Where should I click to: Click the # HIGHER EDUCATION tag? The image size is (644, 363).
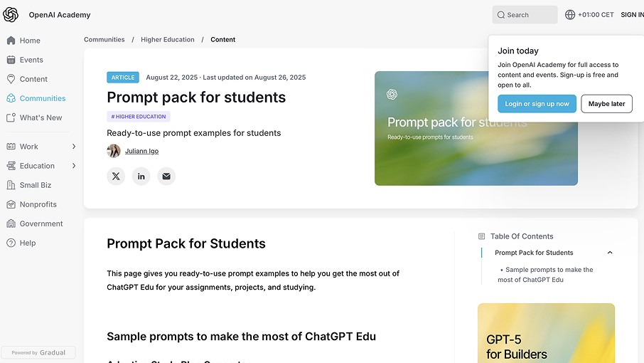[139, 116]
